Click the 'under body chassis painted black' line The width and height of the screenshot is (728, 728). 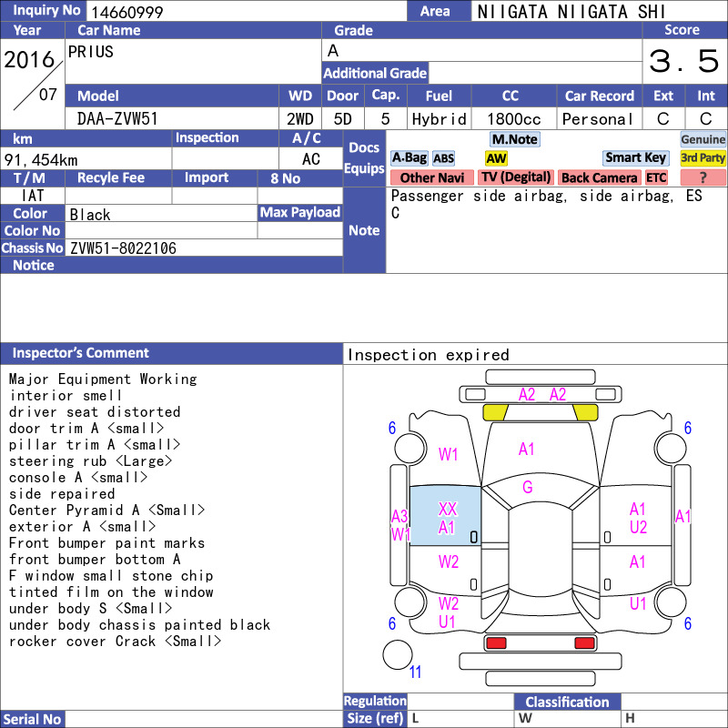[140, 625]
